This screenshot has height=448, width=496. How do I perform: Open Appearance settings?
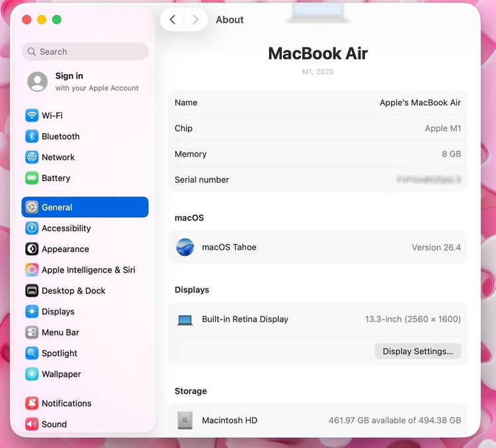pos(85,249)
